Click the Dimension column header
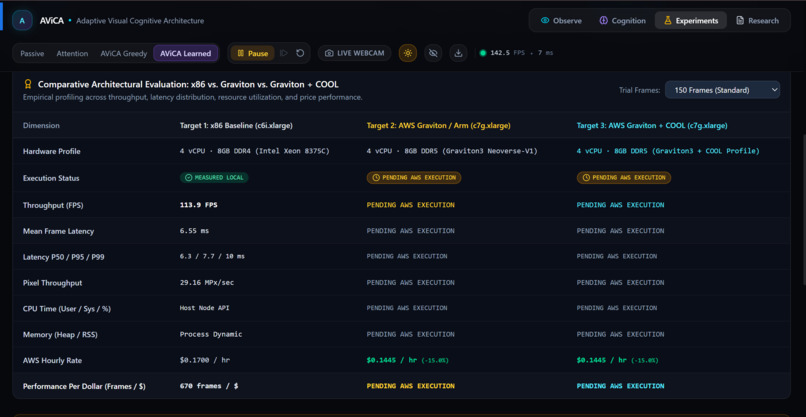This screenshot has width=806, height=417. 41,125
